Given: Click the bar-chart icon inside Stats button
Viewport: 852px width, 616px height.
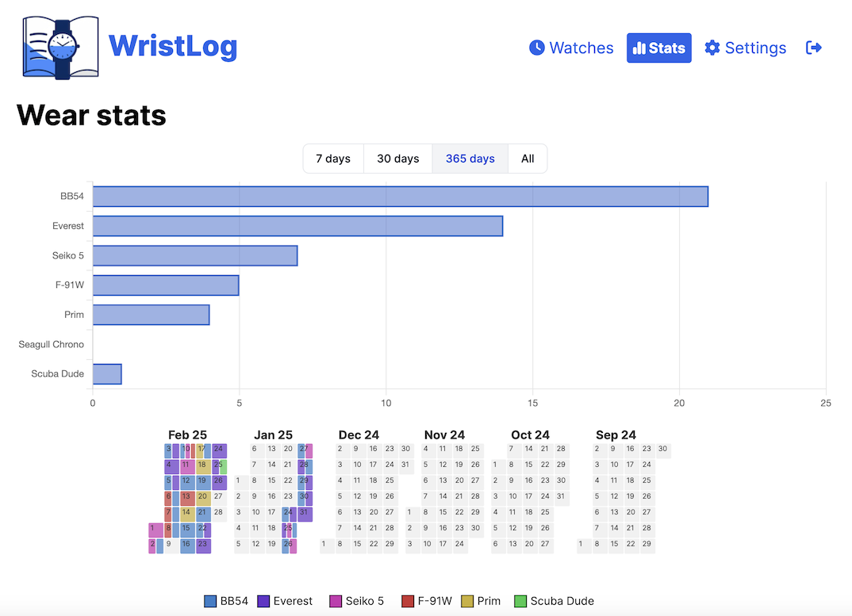Looking at the screenshot, I should pos(639,48).
